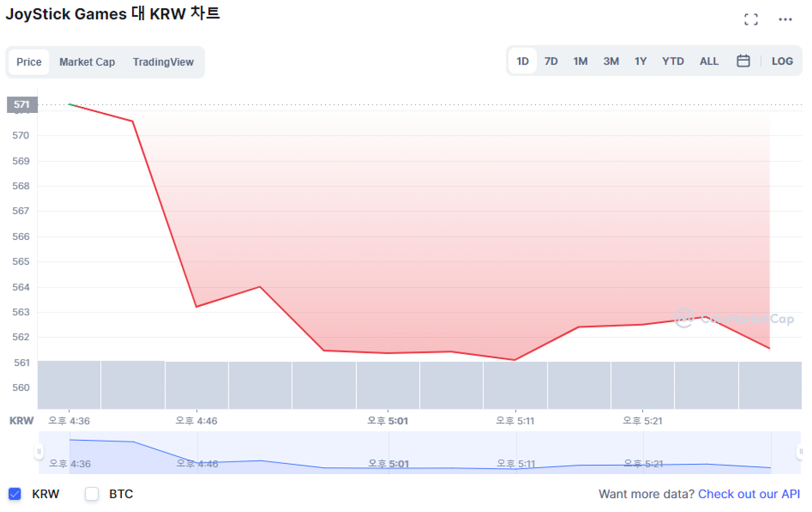The height and width of the screenshot is (512, 812).
Task: Click the 오후 4:46 x-axis label
Action: click(x=197, y=421)
